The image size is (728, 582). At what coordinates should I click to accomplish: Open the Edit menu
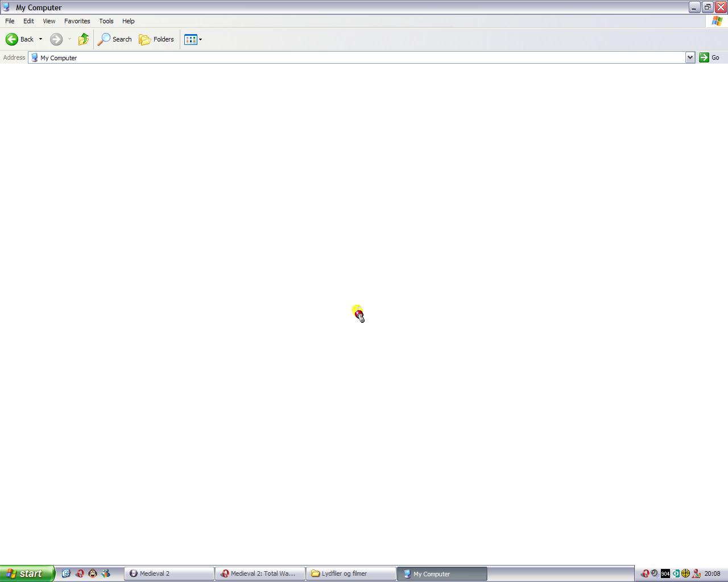pyautogui.click(x=28, y=21)
